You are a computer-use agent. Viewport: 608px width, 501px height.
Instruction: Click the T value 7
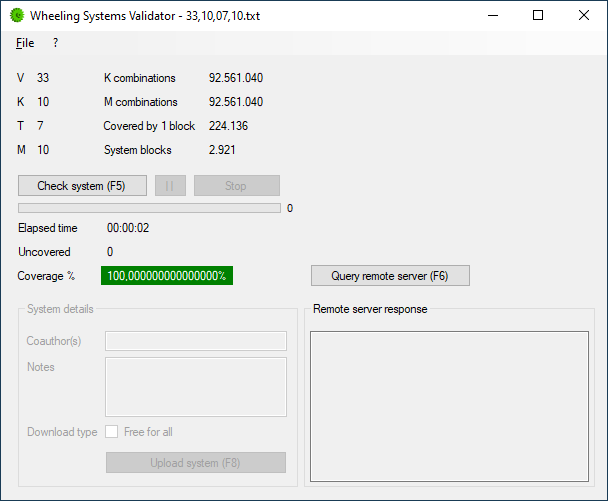coord(40,126)
